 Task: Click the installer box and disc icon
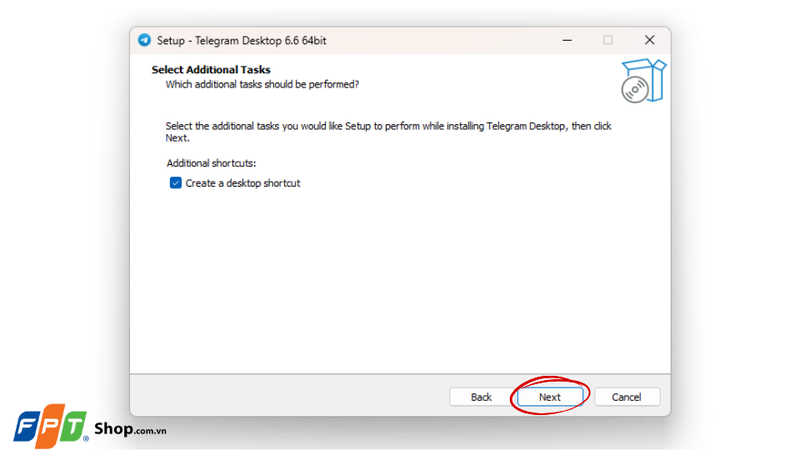tap(643, 81)
